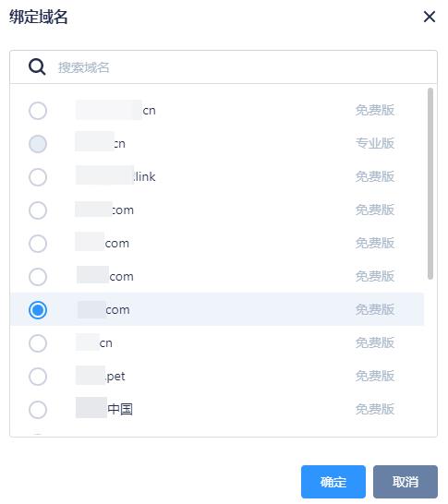Image resolution: width=448 pixels, height=504 pixels.
Task: Click the .link domain name text
Action: 115,176
